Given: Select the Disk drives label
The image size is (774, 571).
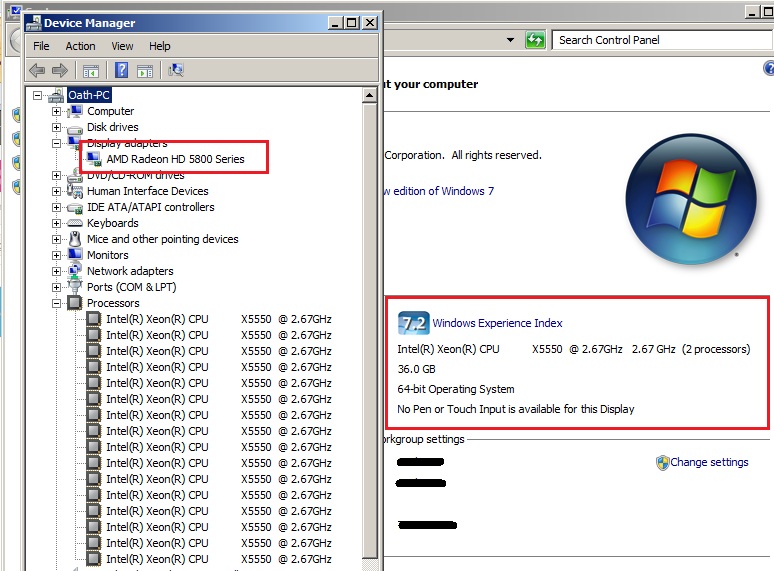Looking at the screenshot, I should 113,127.
